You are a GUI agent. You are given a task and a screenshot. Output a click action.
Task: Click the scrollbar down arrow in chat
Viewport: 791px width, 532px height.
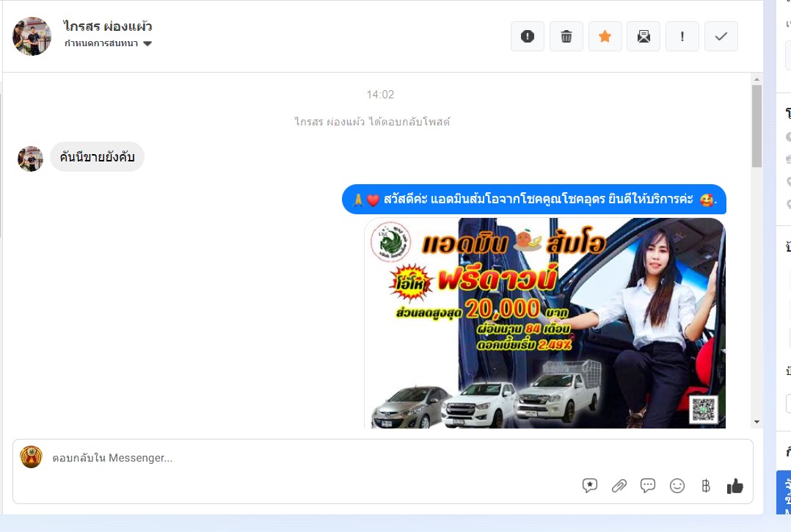757,422
